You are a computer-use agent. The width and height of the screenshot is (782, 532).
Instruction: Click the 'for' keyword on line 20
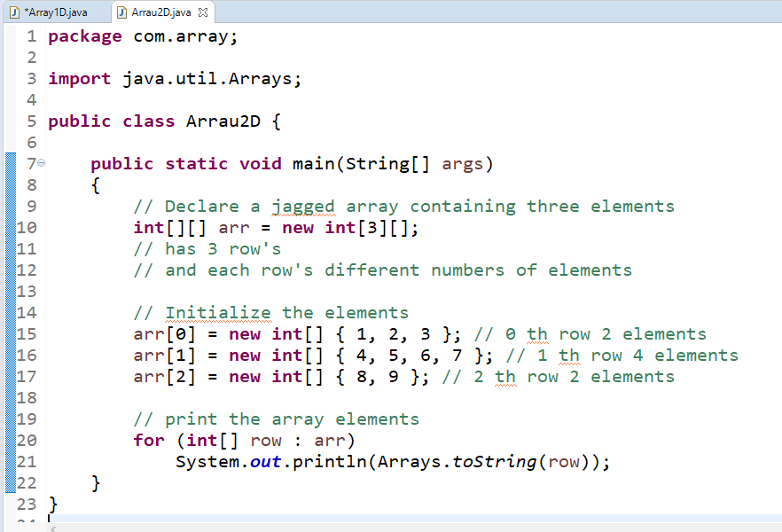click(149, 441)
